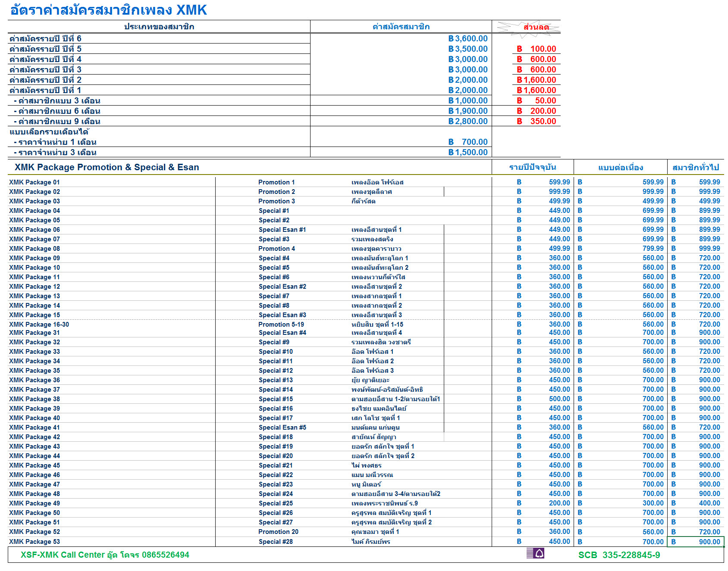Select the "ค่าสมาชิกแบบ 3 เดือน" row label
The image size is (728, 571).
[x=57, y=100]
